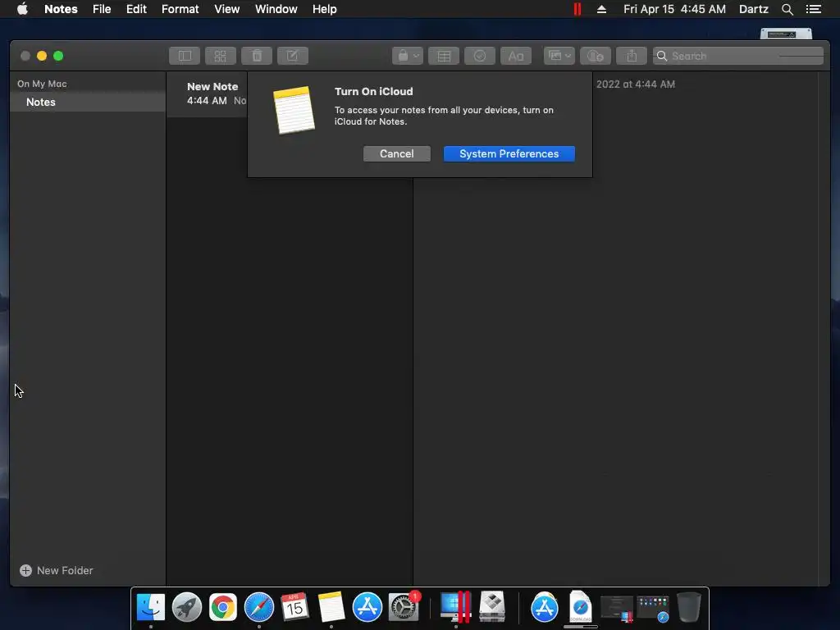Insert a table using toolbar icon
This screenshot has width=840, height=630.
444,56
